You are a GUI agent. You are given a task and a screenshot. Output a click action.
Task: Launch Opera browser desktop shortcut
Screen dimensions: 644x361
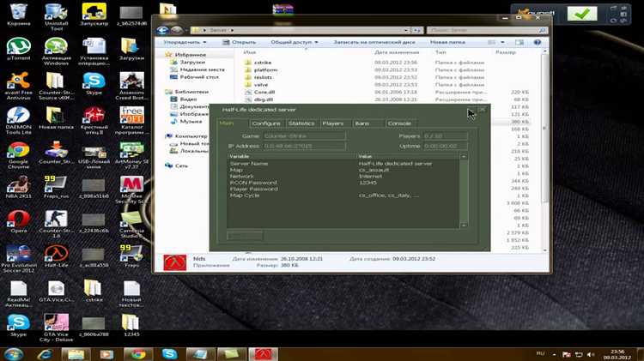(19, 221)
